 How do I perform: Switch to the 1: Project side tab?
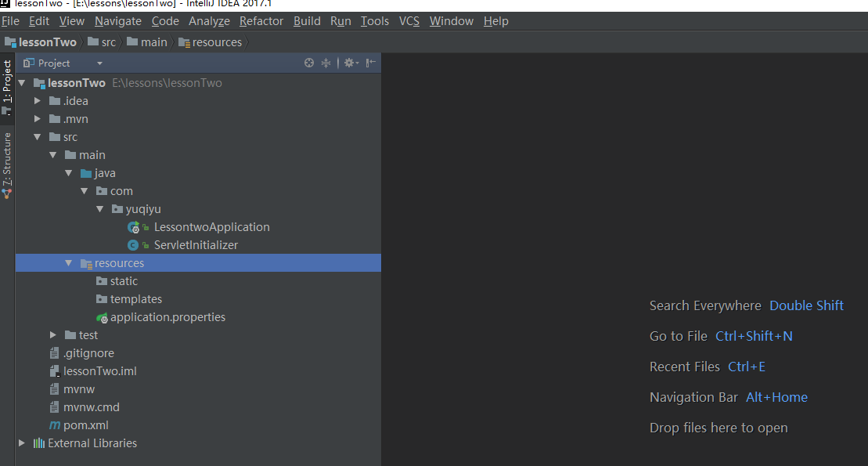tap(6, 88)
